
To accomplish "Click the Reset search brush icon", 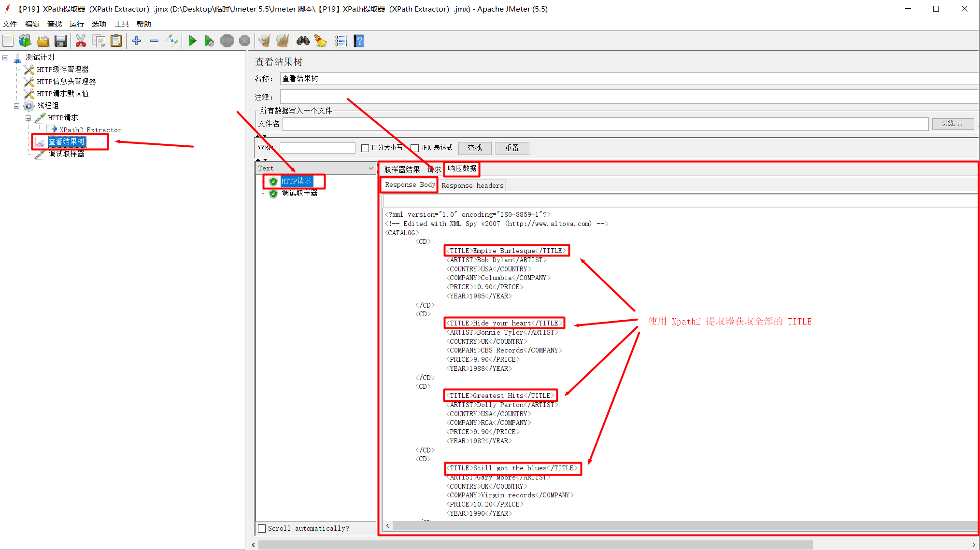I will click(x=321, y=41).
